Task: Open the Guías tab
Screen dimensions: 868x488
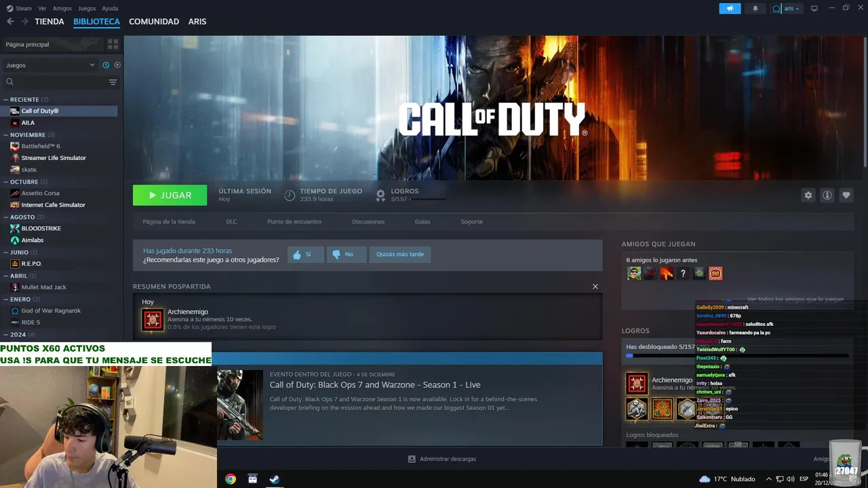Action: (x=422, y=222)
